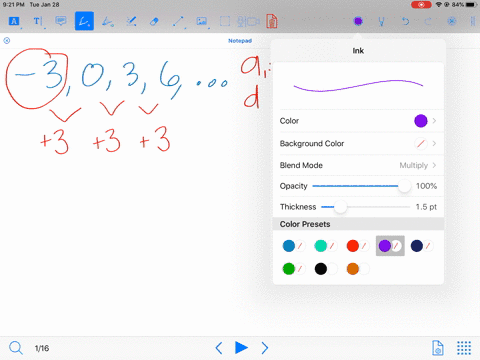Image resolution: width=480 pixels, height=360 pixels.
Task: Tap the Ink popover title
Action: 358,51
